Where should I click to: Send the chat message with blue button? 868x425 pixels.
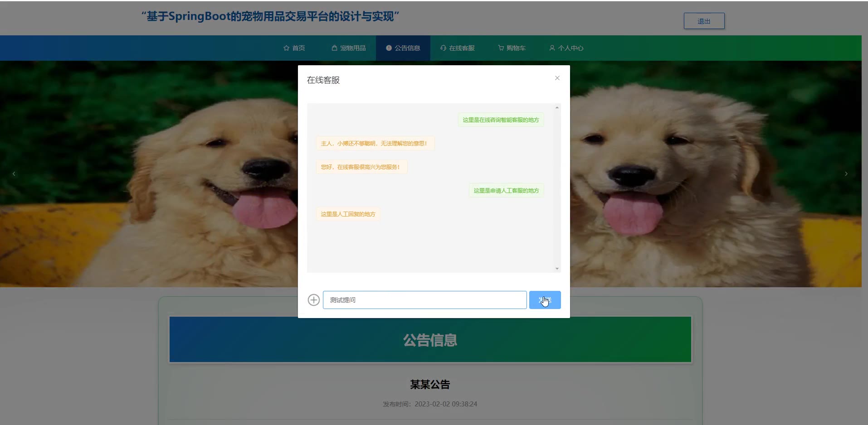tap(545, 300)
